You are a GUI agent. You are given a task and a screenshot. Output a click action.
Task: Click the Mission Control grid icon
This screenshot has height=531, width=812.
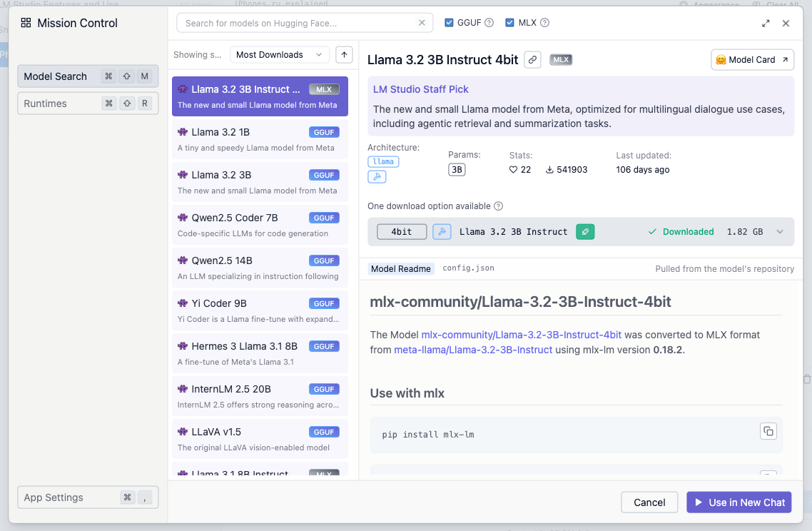point(26,23)
